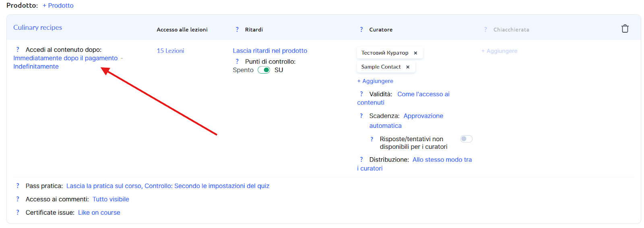Show help for Punti di controllo
The width and height of the screenshot is (644, 228).
[x=237, y=62]
